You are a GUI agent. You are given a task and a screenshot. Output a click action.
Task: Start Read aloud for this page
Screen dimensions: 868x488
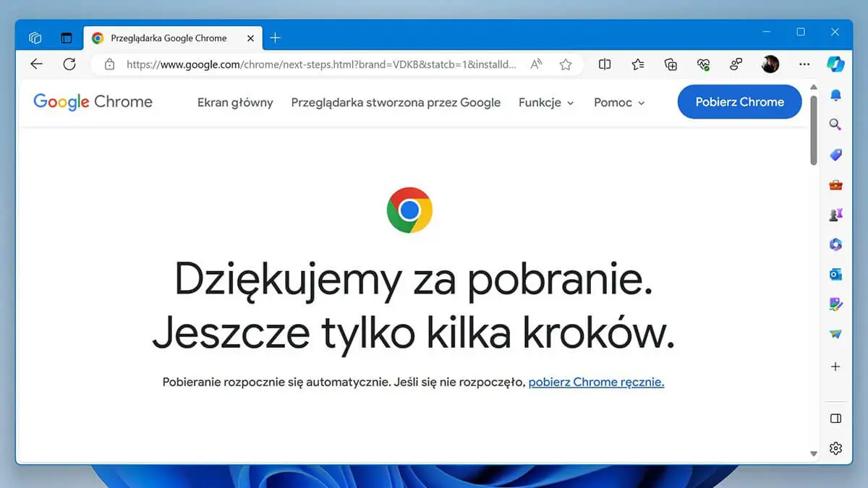pos(535,64)
